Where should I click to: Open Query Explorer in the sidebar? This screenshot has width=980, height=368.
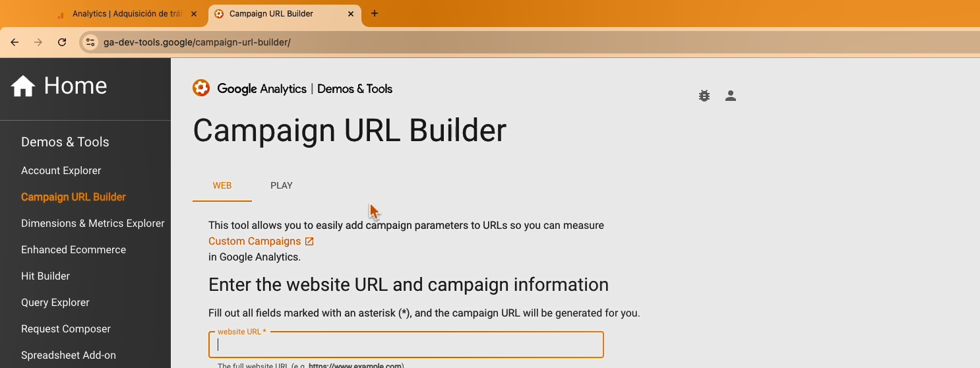point(55,302)
